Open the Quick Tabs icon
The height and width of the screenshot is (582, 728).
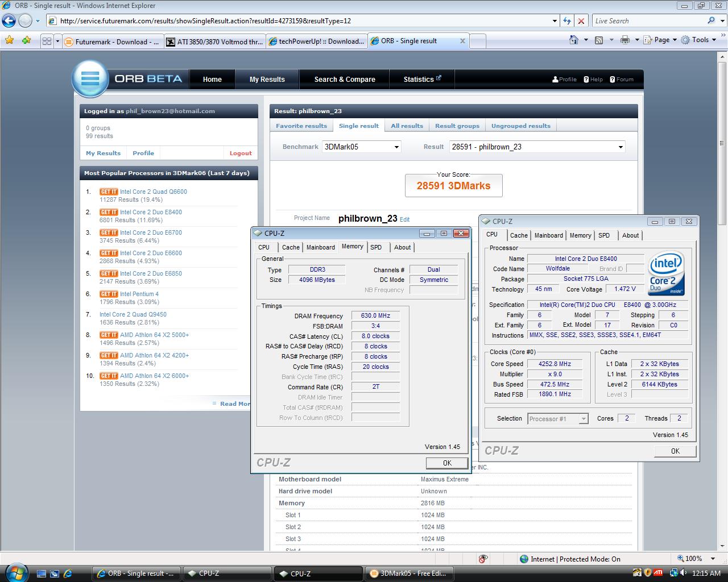pos(47,41)
